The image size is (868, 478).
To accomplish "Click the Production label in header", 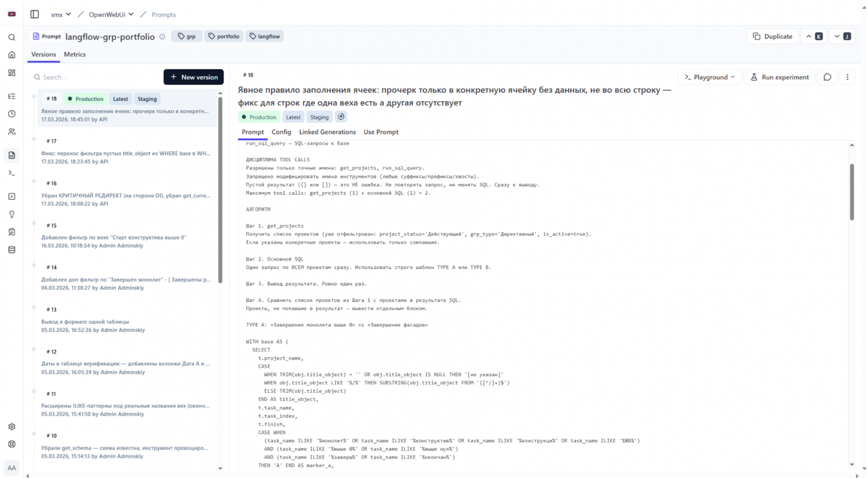I will point(259,117).
